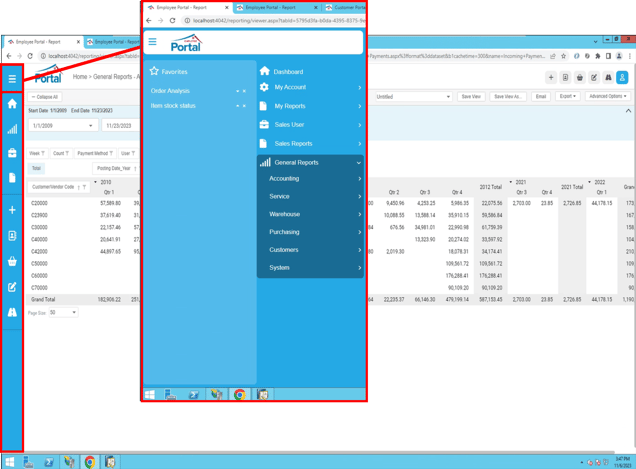Image resolution: width=636 pixels, height=469 pixels.
Task: Click the Collapse All button
Action: coord(45,97)
